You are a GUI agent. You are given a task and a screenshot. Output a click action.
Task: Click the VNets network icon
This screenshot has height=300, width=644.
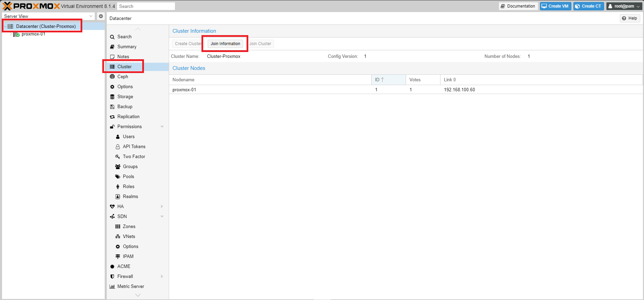coord(118,237)
